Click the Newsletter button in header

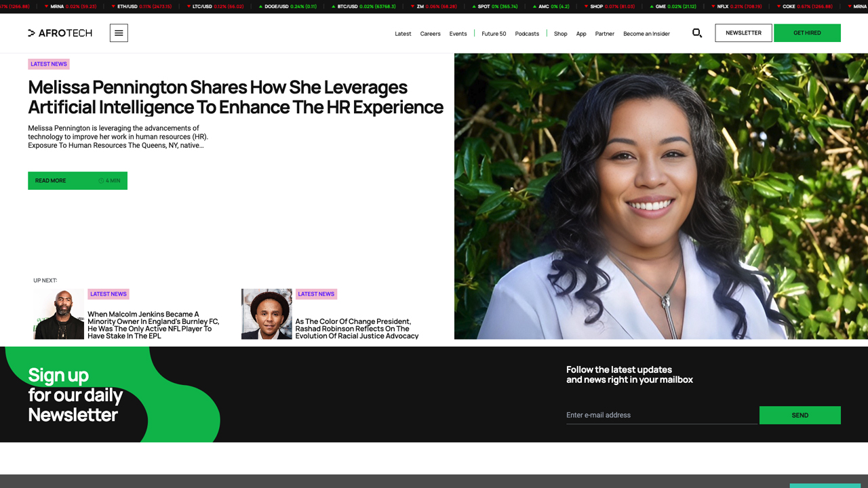click(x=743, y=33)
